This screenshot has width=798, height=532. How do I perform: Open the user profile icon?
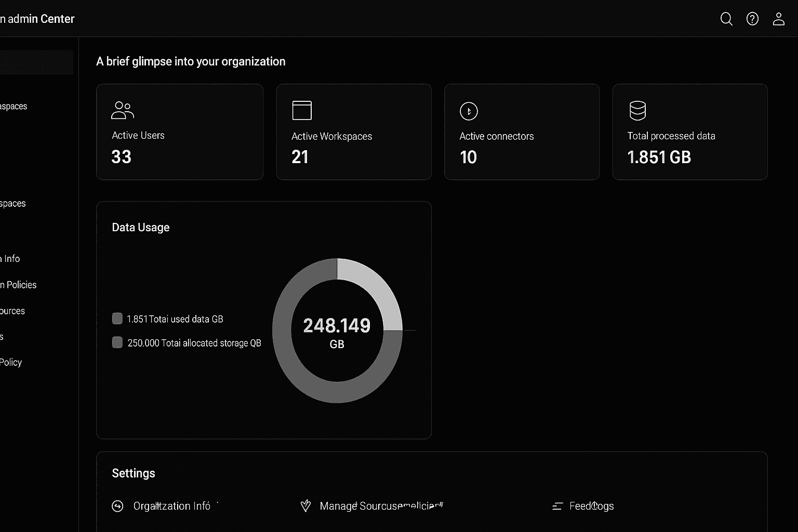pos(778,19)
